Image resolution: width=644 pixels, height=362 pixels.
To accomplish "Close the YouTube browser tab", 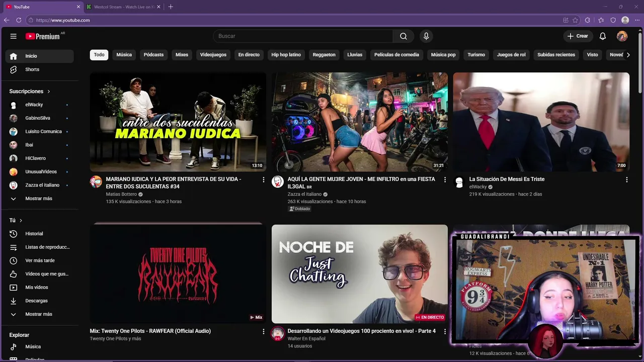I will pos(78,7).
